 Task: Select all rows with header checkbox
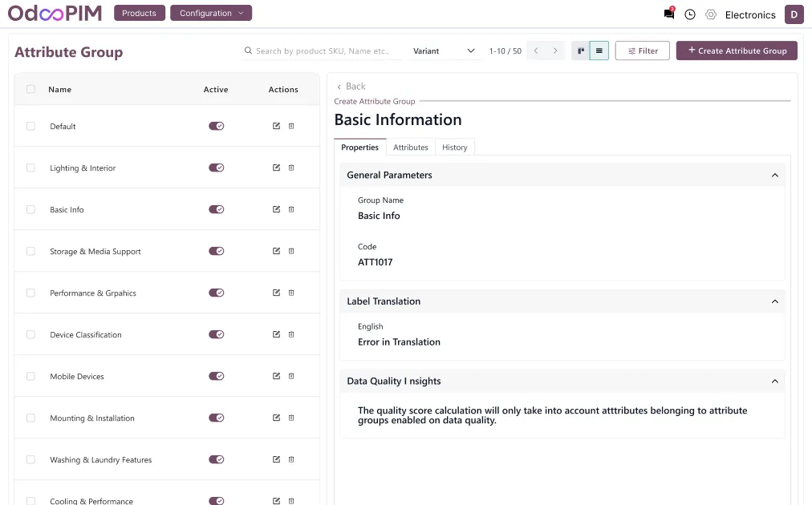click(30, 89)
